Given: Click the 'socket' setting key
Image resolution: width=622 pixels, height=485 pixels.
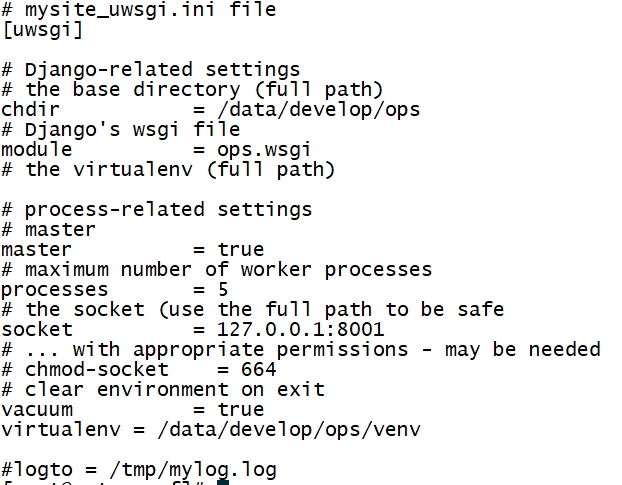Looking at the screenshot, I should click(36, 330).
